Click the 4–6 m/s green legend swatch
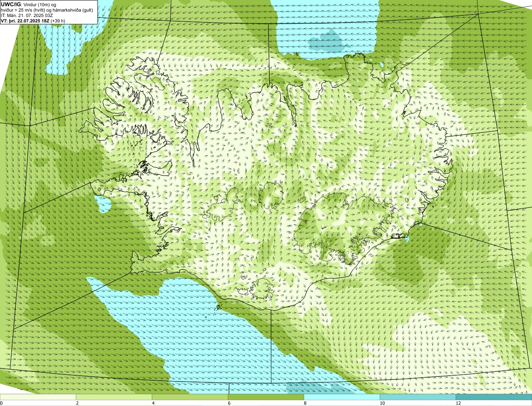The image size is (532, 406). click(190, 397)
